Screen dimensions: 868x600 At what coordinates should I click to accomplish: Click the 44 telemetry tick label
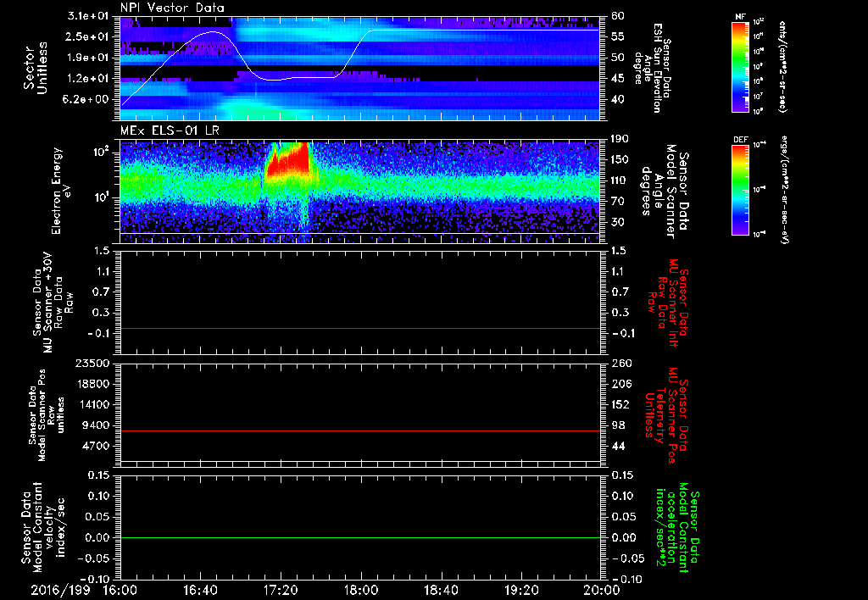(618, 446)
